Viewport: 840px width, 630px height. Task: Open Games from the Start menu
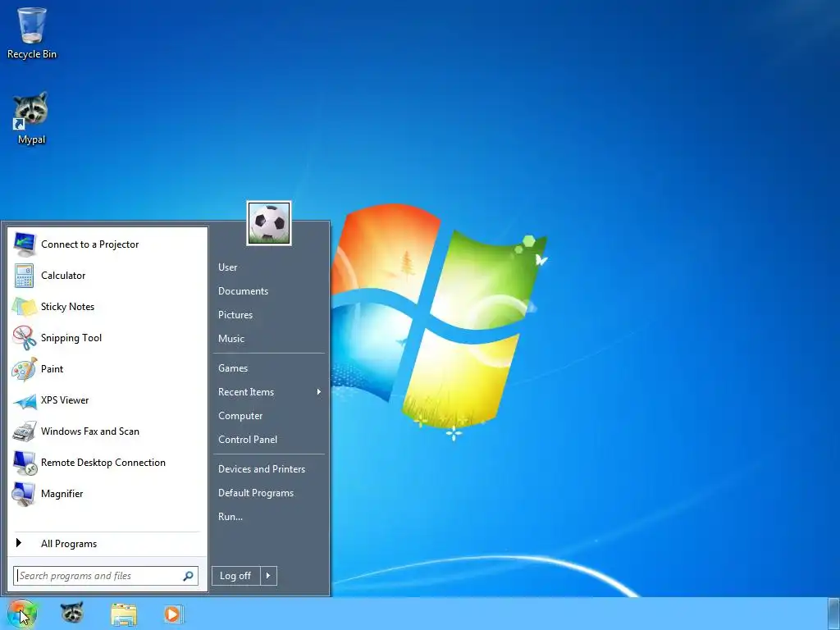pyautogui.click(x=233, y=368)
